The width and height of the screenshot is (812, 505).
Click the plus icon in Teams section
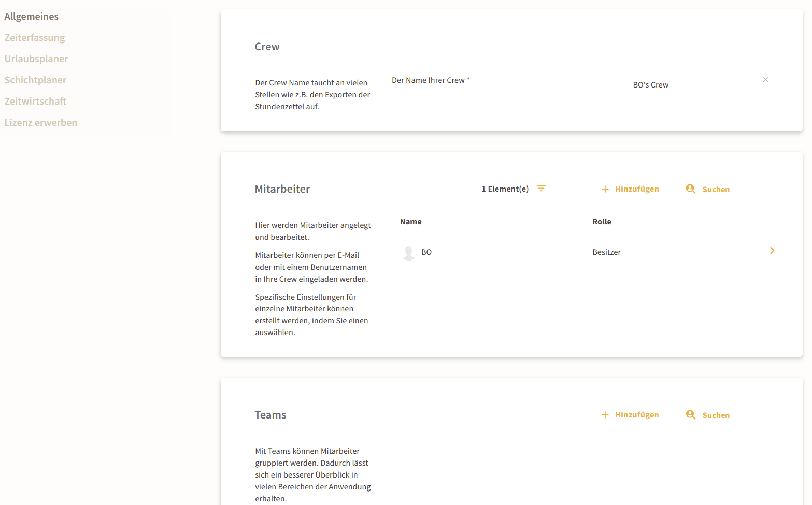605,415
